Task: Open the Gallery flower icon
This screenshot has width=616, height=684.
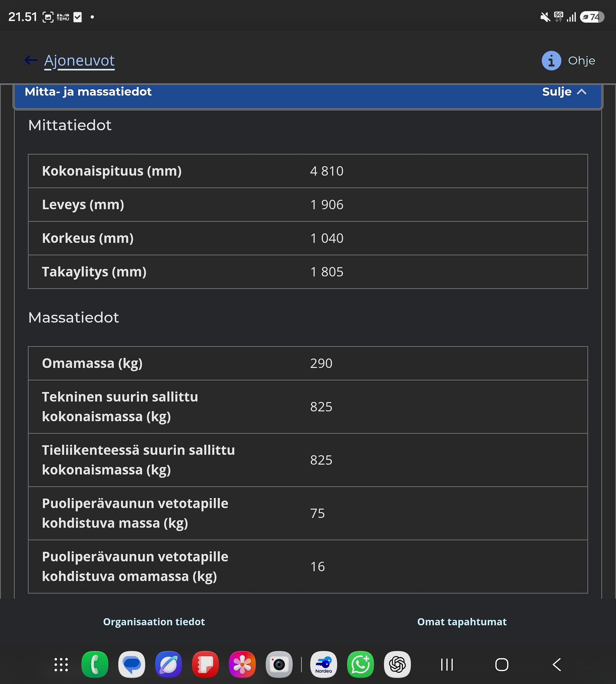Action: (242, 664)
